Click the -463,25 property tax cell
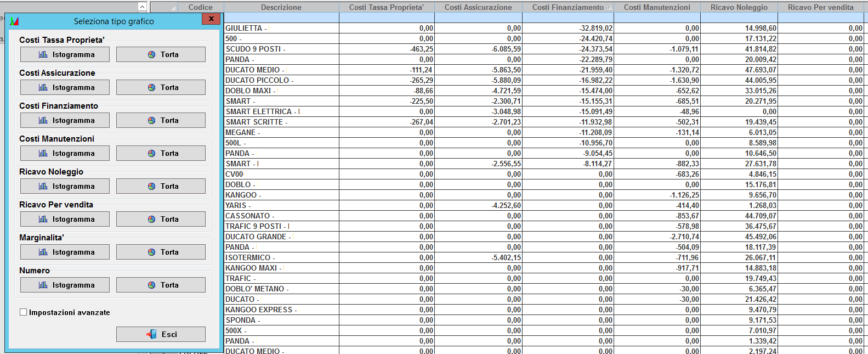 click(x=387, y=49)
